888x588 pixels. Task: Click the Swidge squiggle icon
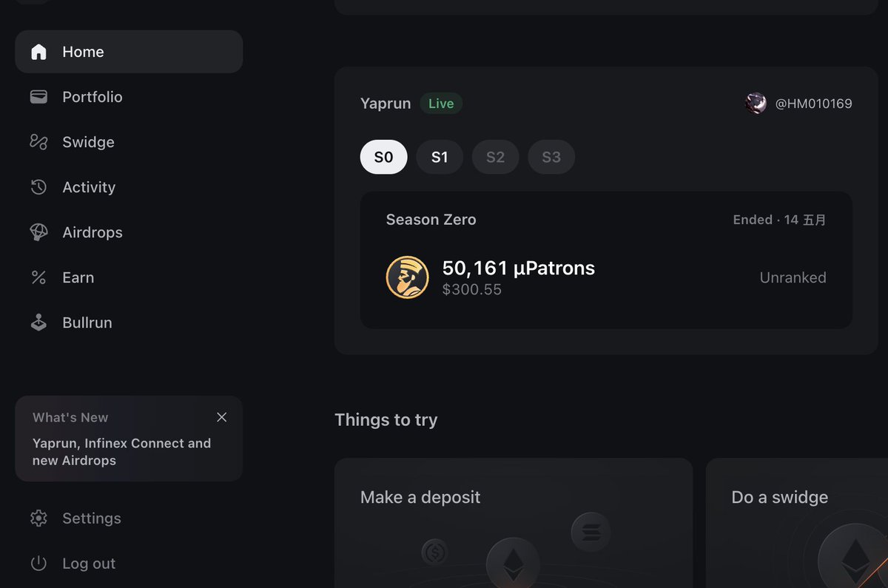[x=38, y=142]
